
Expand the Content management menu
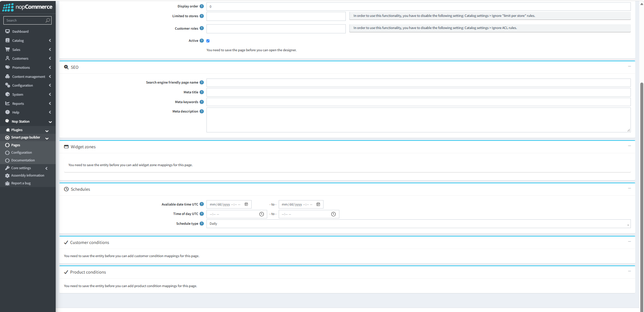[28, 77]
